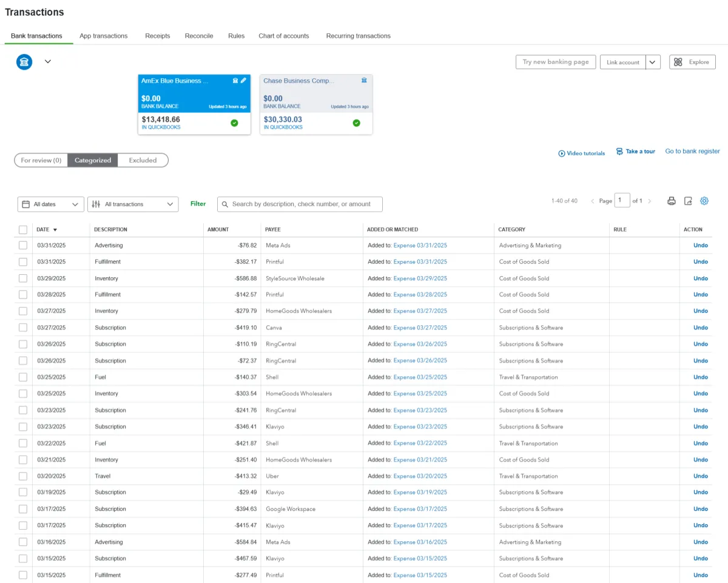Open Expense 03/19/2025 link for Klaviyo
The height and width of the screenshot is (583, 728).
420,493
